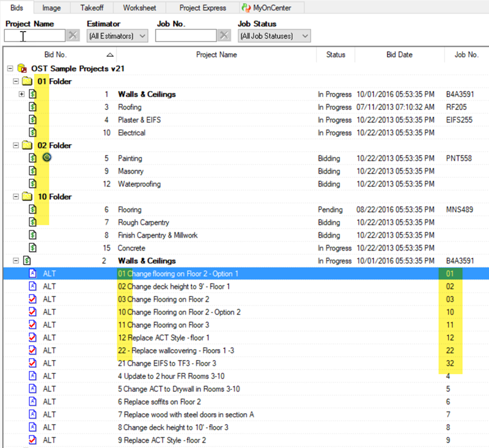Clear the Job No. filter

pos(224,35)
